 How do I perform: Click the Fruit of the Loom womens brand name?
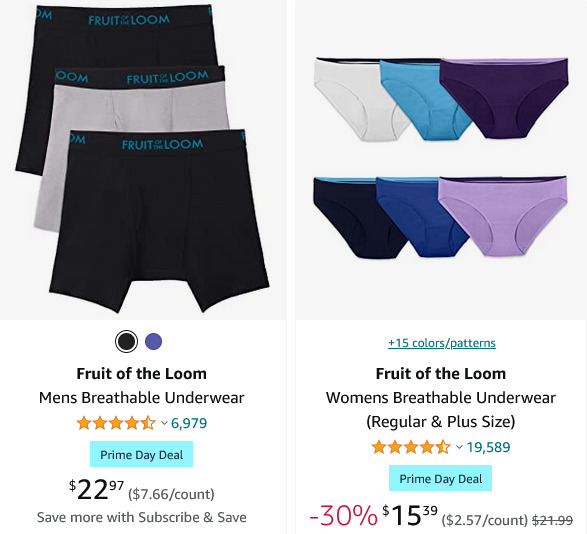pos(441,374)
